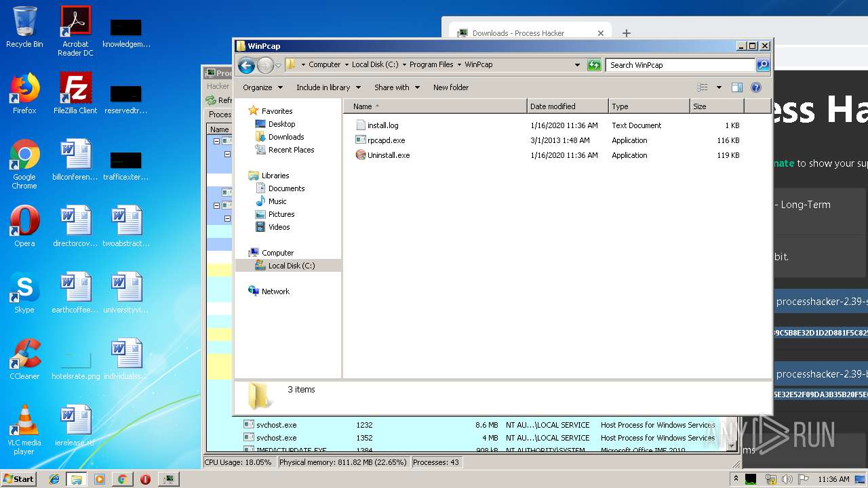
Task: Click the search magnifier icon
Action: 763,65
